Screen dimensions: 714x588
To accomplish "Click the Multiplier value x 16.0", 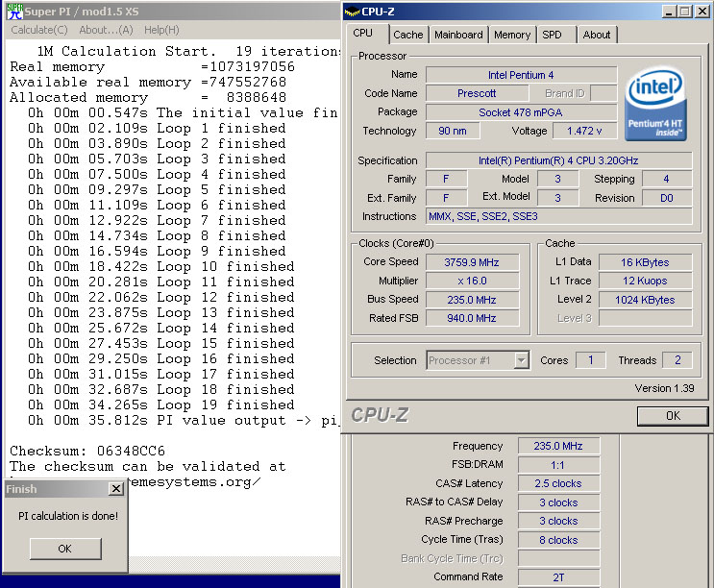I will point(472,281).
